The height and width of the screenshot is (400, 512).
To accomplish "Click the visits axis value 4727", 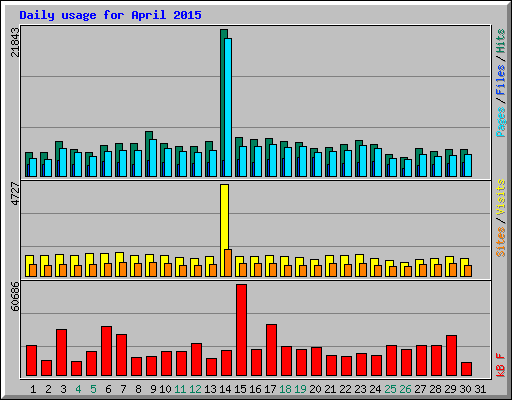I will pos(16,194).
